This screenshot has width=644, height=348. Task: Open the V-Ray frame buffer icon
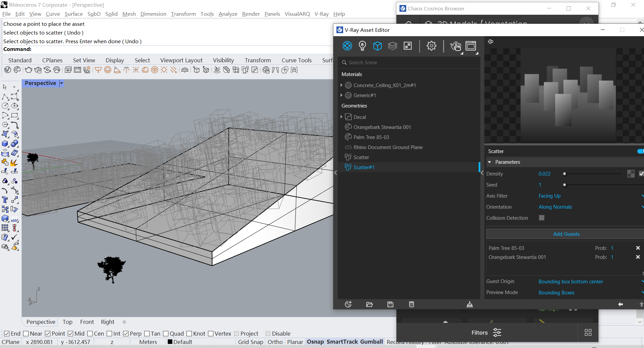point(471,46)
